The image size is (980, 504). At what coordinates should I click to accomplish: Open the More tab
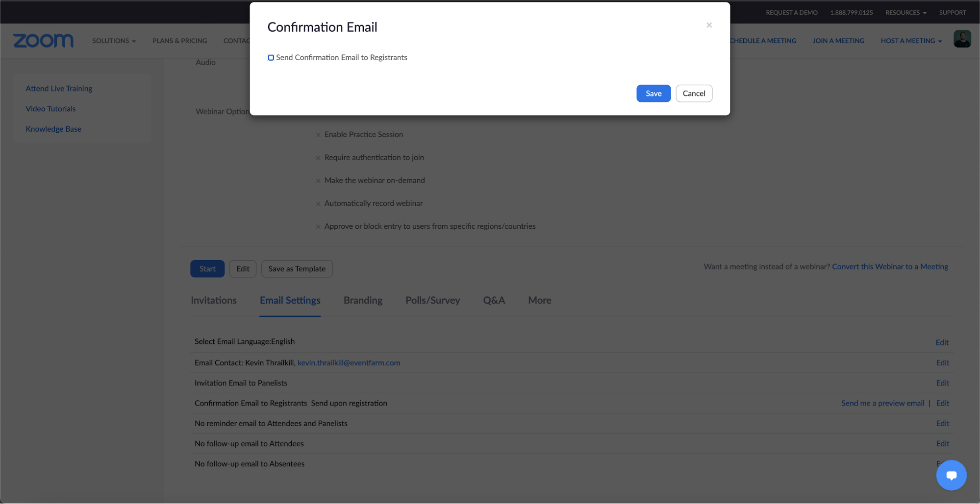click(x=539, y=300)
